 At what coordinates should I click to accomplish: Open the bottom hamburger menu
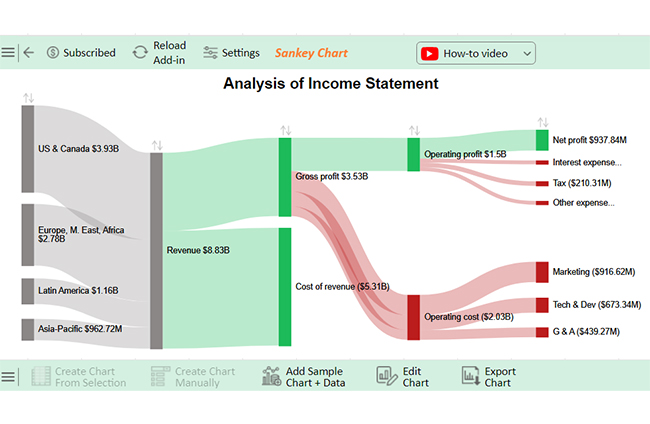pos(7,377)
